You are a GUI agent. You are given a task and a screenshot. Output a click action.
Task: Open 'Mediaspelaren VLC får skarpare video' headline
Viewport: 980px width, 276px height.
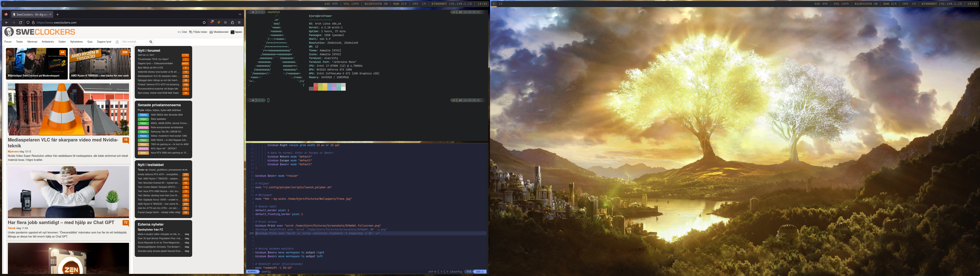pyautogui.click(x=63, y=143)
